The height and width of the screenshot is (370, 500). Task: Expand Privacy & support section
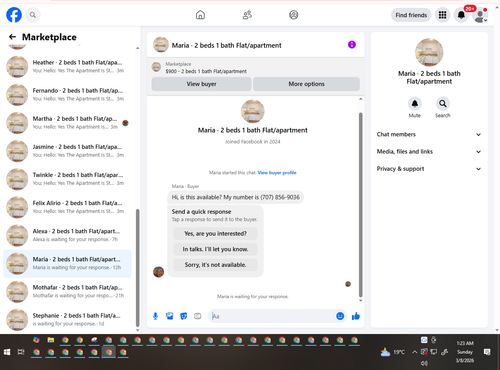point(429,169)
